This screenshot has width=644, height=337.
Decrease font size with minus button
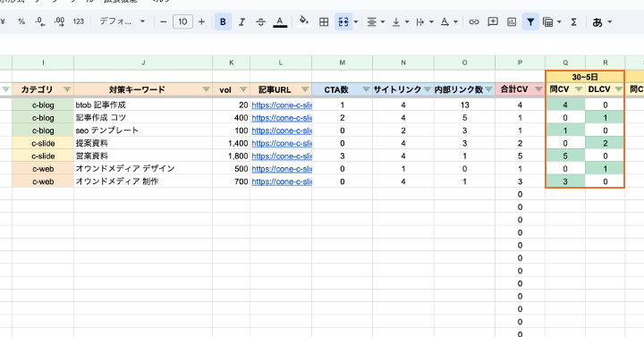[164, 21]
